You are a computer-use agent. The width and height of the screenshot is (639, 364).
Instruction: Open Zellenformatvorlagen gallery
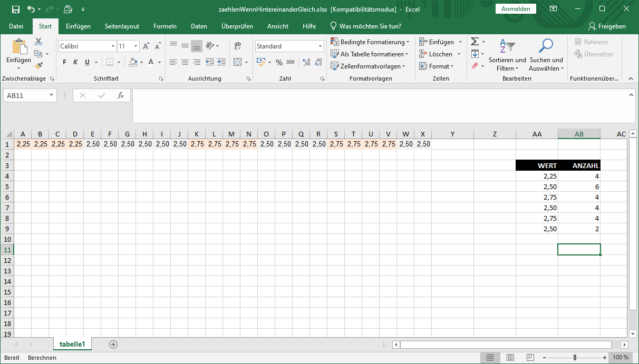pyautogui.click(x=368, y=66)
